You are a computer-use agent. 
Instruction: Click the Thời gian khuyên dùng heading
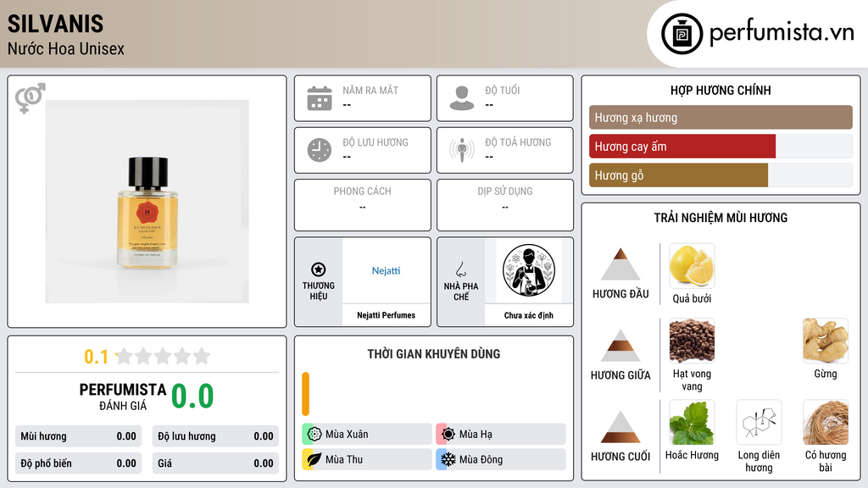434,354
